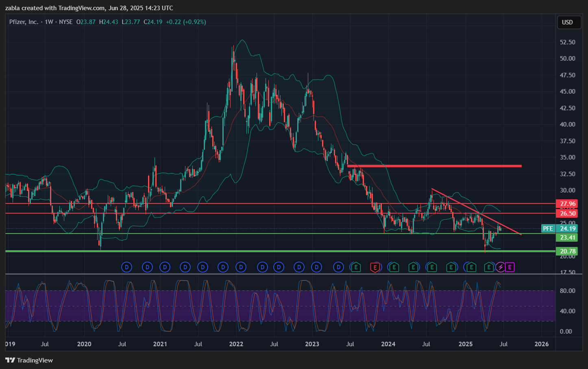Click the +0.22 (+0.92%) change text
The height and width of the screenshot is (369, 588).
point(186,22)
